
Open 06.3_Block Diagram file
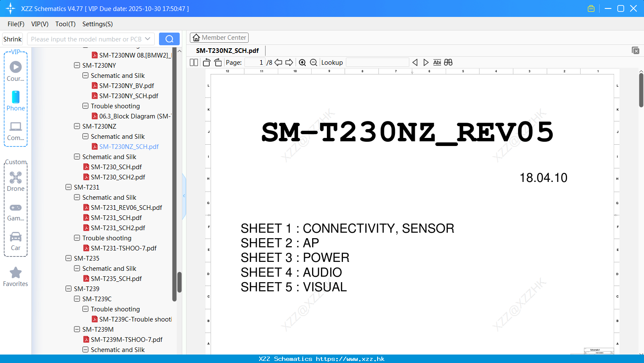tap(135, 116)
